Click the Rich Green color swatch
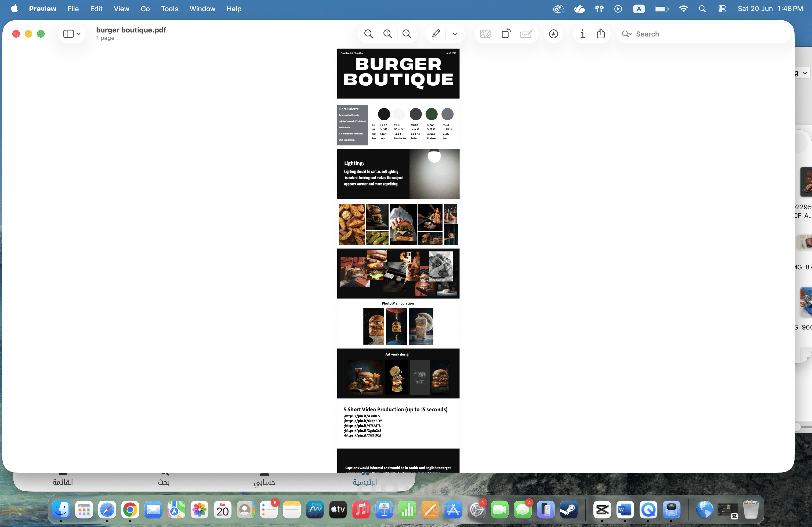 click(432, 114)
